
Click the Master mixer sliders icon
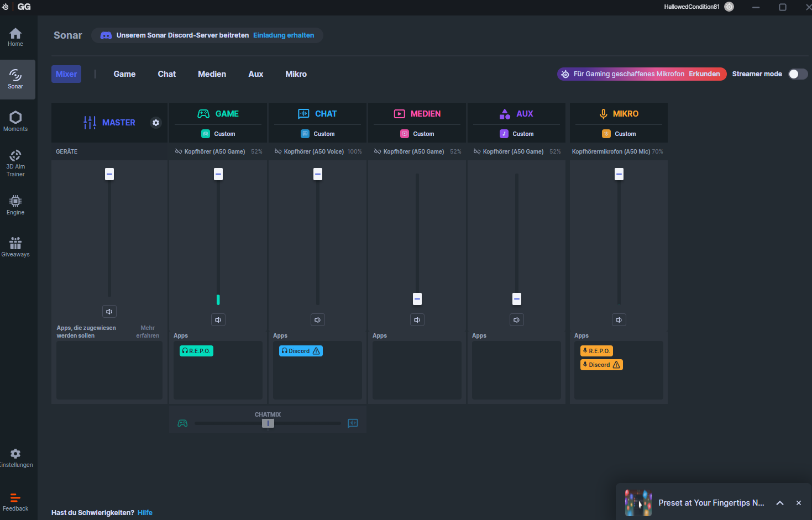coord(90,123)
